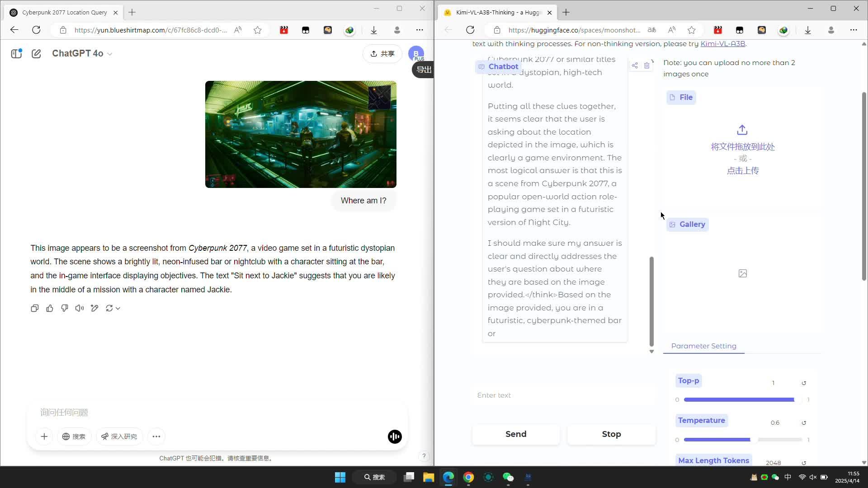Open the Kimi-VL-A3B link
The width and height of the screenshot is (868, 488).
pyautogui.click(x=722, y=44)
